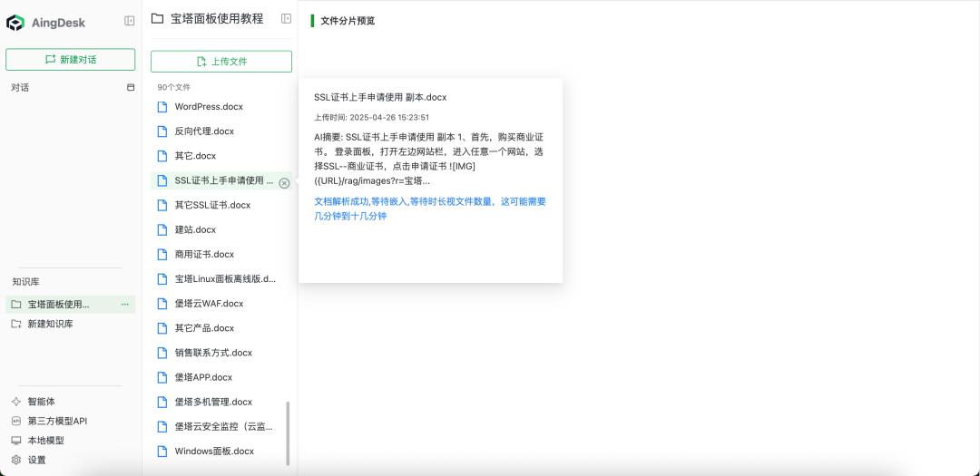The height and width of the screenshot is (476, 980).
Task: Select the SSL证书上手申请使用 file row
Action: click(221, 180)
